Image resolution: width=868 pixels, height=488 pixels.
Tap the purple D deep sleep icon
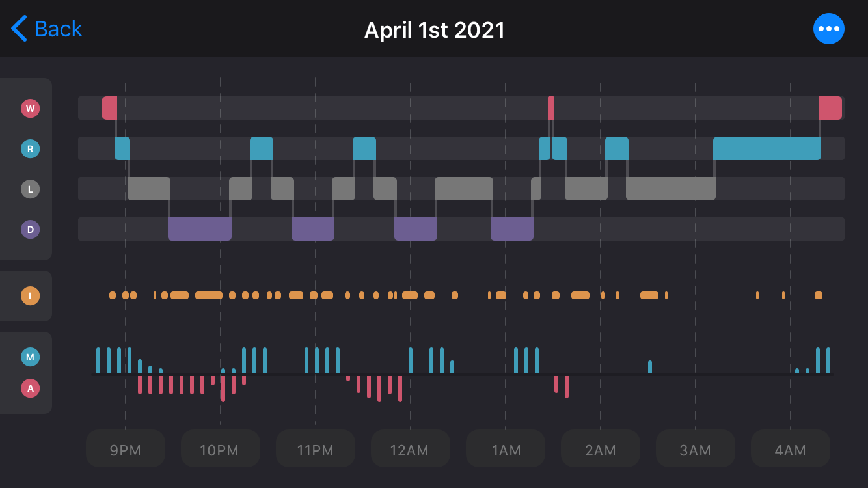coord(30,230)
